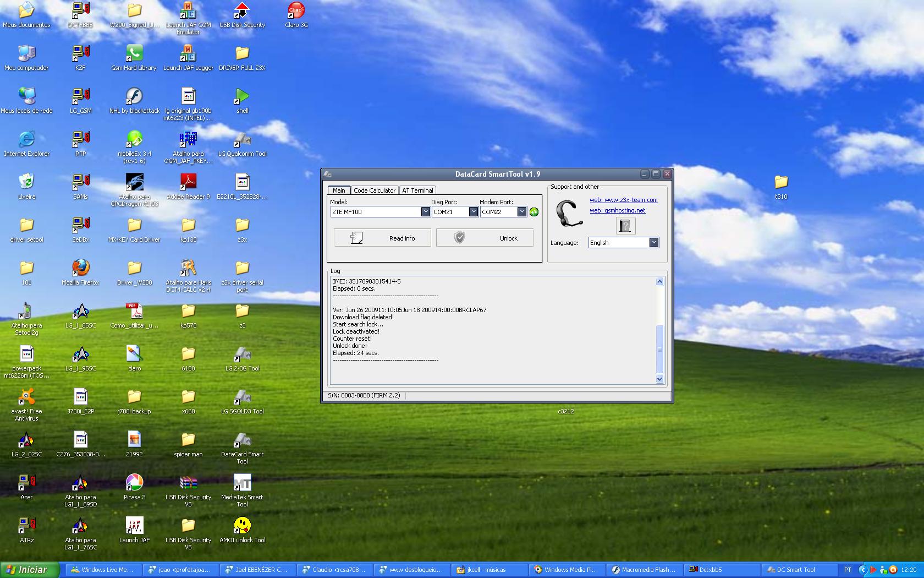This screenshot has width=924, height=578.
Task: Switch to Windows Media Player taskbar item
Action: [x=567, y=570]
